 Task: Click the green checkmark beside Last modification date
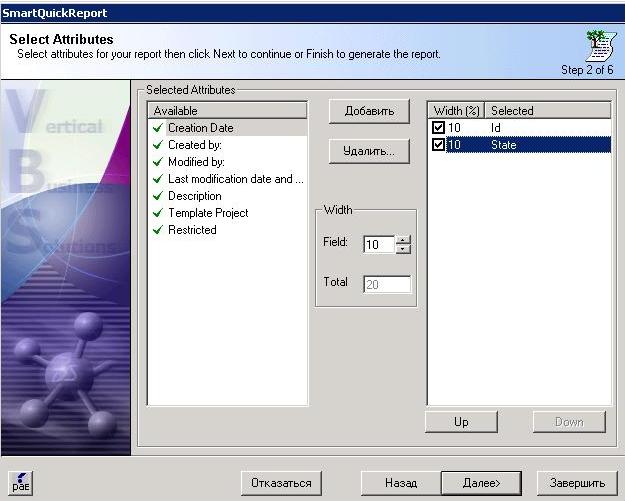pyautogui.click(x=158, y=179)
